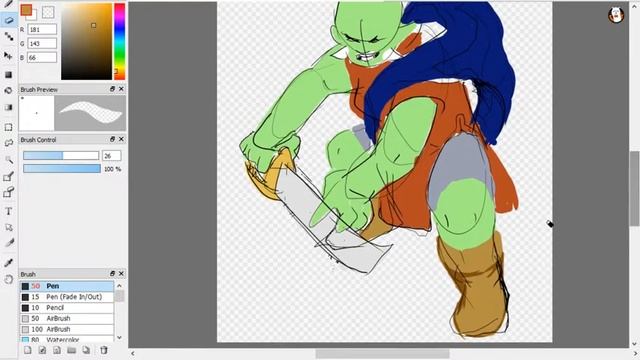Click the rainbow hue strip

tap(120, 41)
